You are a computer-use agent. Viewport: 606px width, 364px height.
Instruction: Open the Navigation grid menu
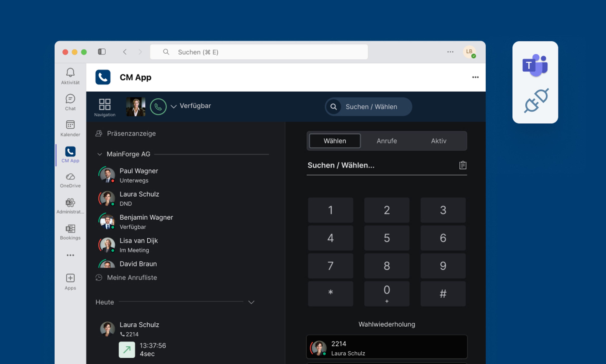(105, 107)
